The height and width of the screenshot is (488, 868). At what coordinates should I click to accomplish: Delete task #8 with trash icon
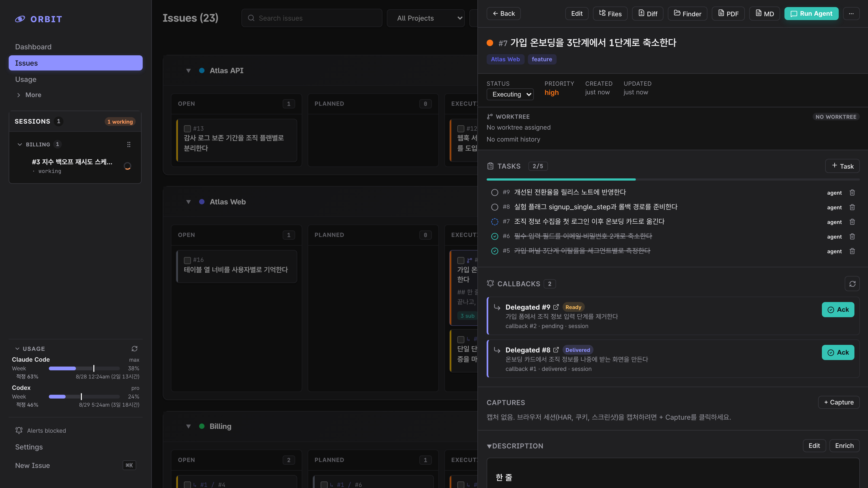coord(852,207)
